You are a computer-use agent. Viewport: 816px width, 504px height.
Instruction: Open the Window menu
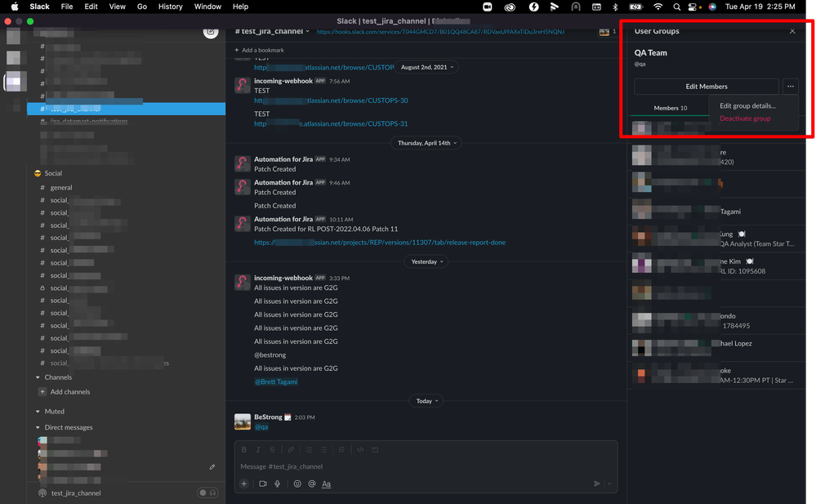point(207,7)
